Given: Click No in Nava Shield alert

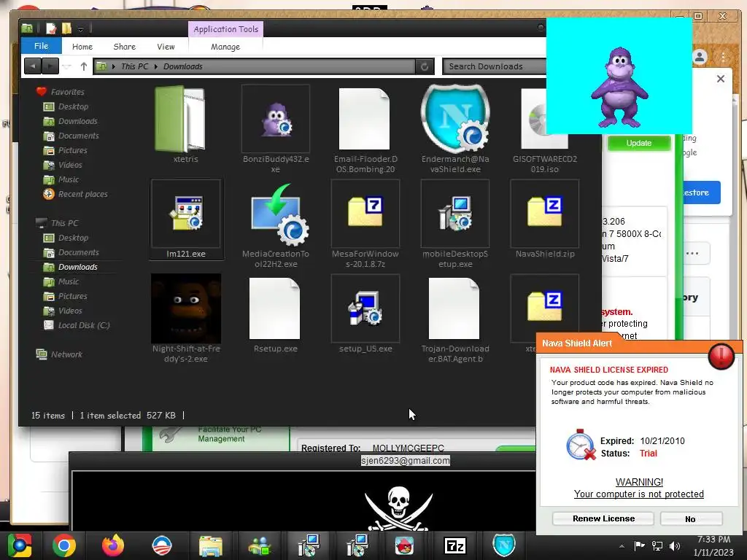Looking at the screenshot, I should [x=691, y=518].
